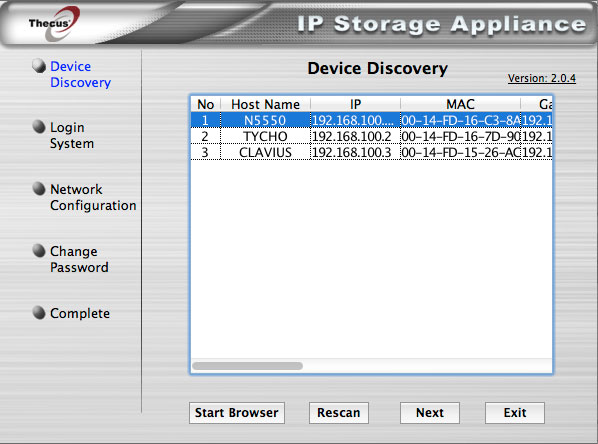Click the horizontal scrollbar under device list
Screen dimensions: 598x444
click(x=248, y=366)
